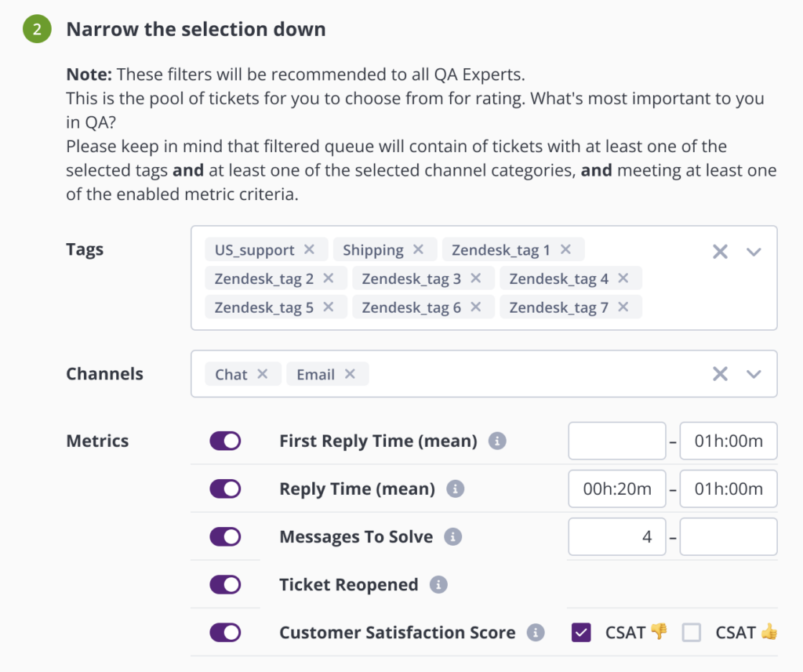
Task: Switch off Customer Satisfaction Score toggle
Action: point(225,633)
